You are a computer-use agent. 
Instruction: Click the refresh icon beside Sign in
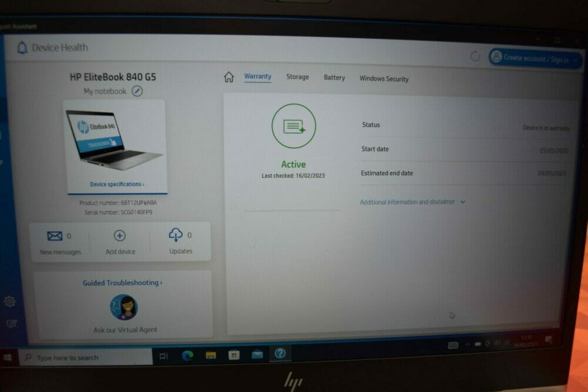tap(475, 56)
